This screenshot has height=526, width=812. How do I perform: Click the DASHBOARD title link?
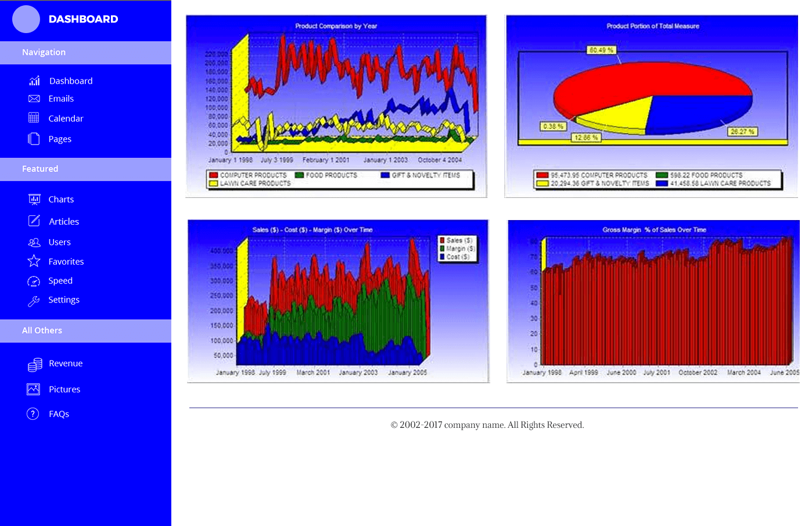click(x=83, y=19)
